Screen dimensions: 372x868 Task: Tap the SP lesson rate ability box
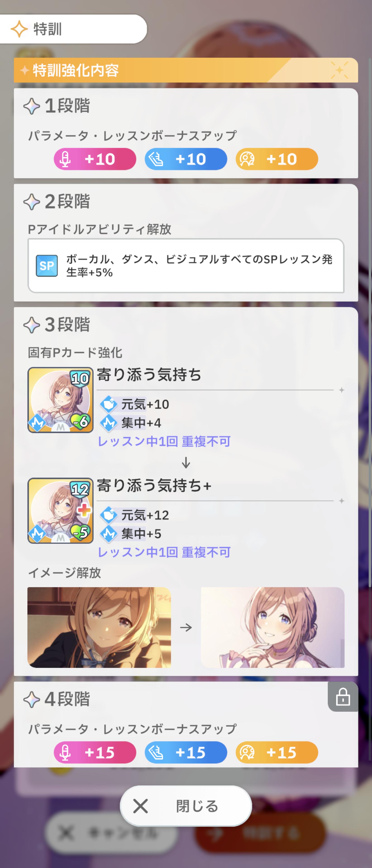click(186, 266)
